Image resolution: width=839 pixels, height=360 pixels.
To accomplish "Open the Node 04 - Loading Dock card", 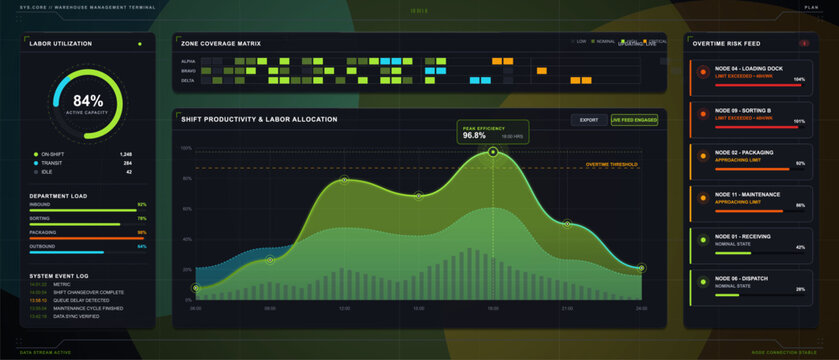I will point(751,78).
